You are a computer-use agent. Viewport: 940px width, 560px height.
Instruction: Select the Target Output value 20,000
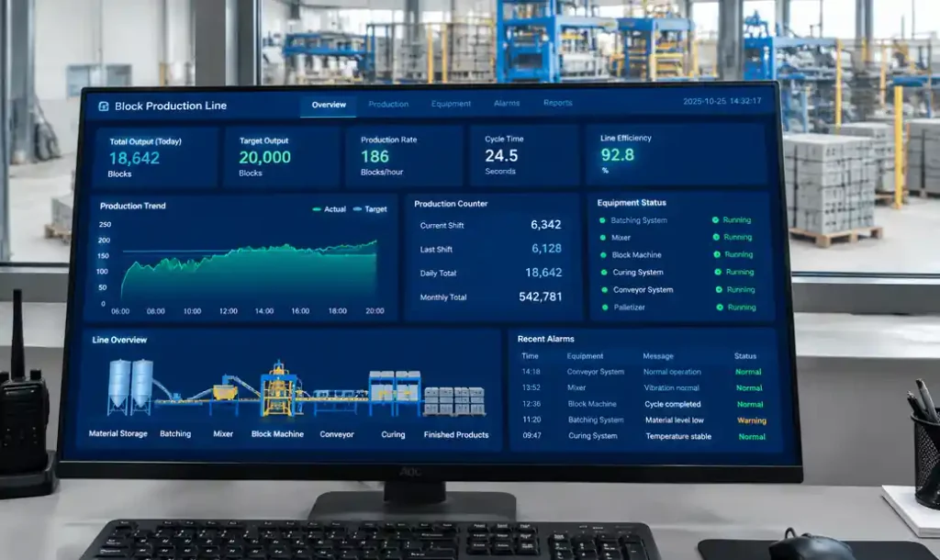click(x=264, y=157)
